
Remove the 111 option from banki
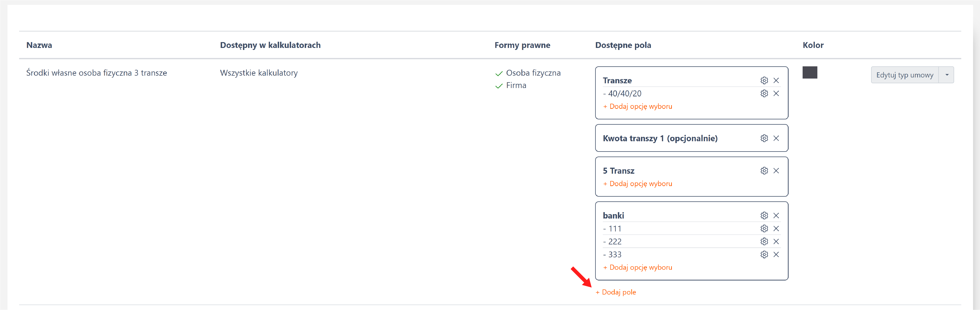(776, 229)
